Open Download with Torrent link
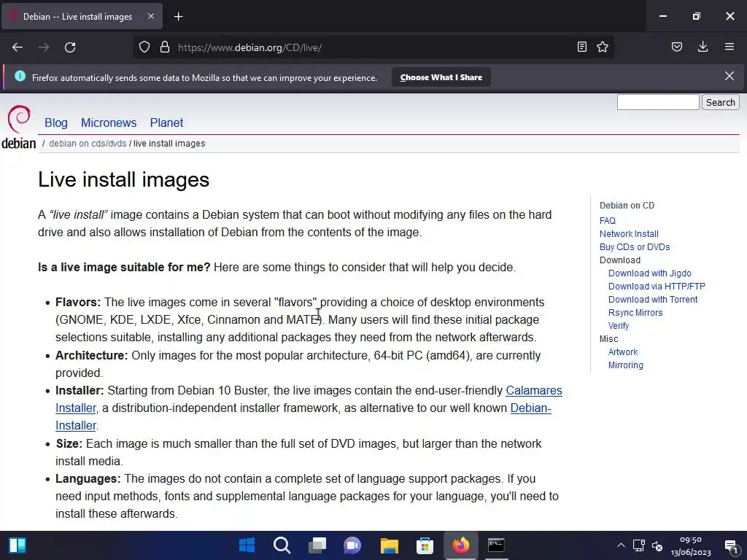 pyautogui.click(x=653, y=300)
